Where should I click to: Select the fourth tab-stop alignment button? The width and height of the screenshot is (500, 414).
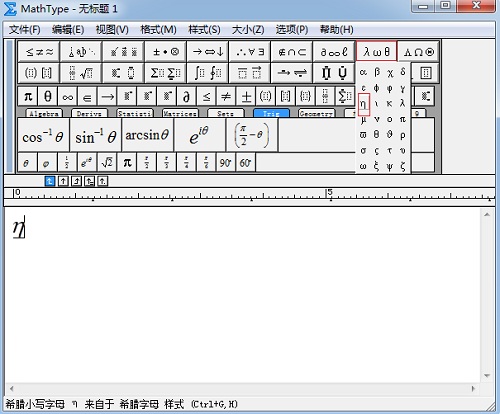coord(89,181)
